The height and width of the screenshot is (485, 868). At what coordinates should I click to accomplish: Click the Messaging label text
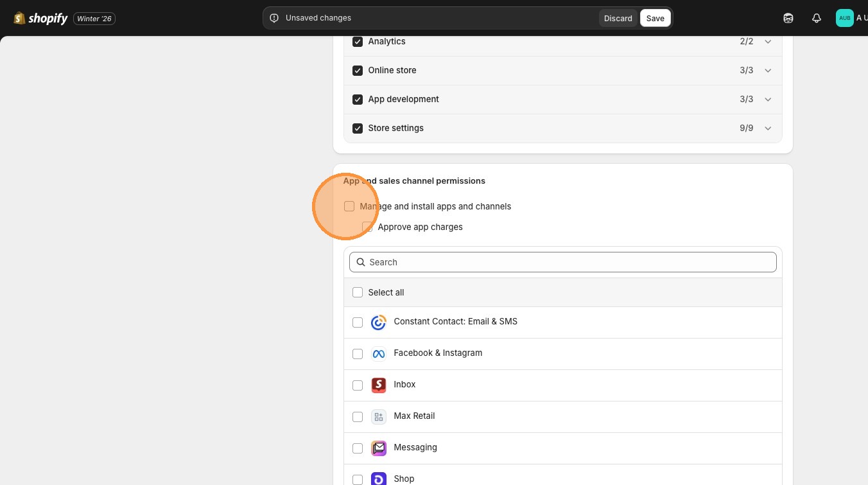point(415,447)
